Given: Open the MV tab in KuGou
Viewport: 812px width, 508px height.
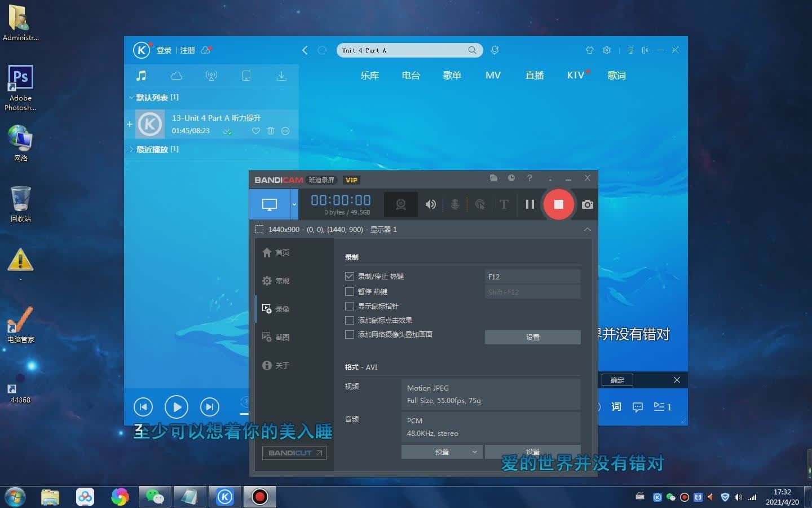Looking at the screenshot, I should [x=493, y=75].
